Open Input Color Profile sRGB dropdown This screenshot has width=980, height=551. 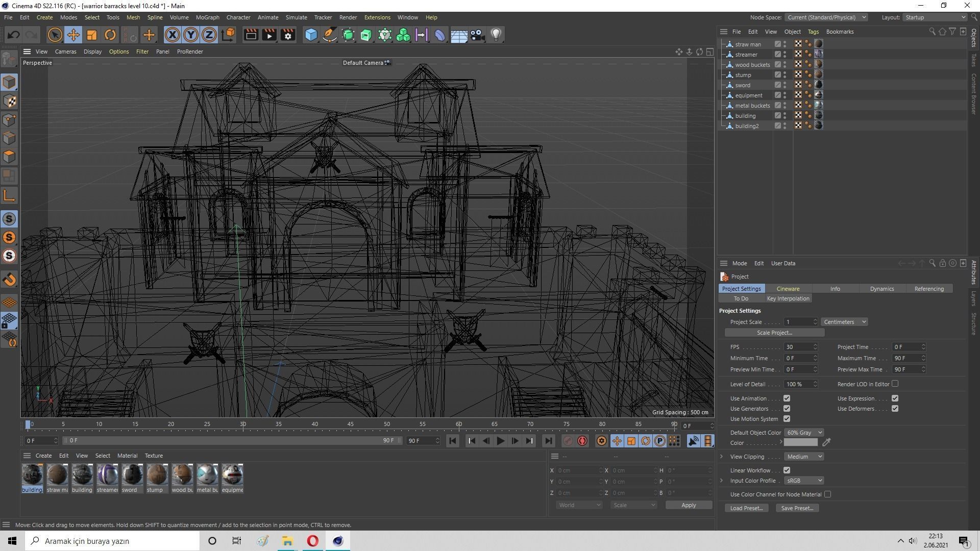click(804, 481)
